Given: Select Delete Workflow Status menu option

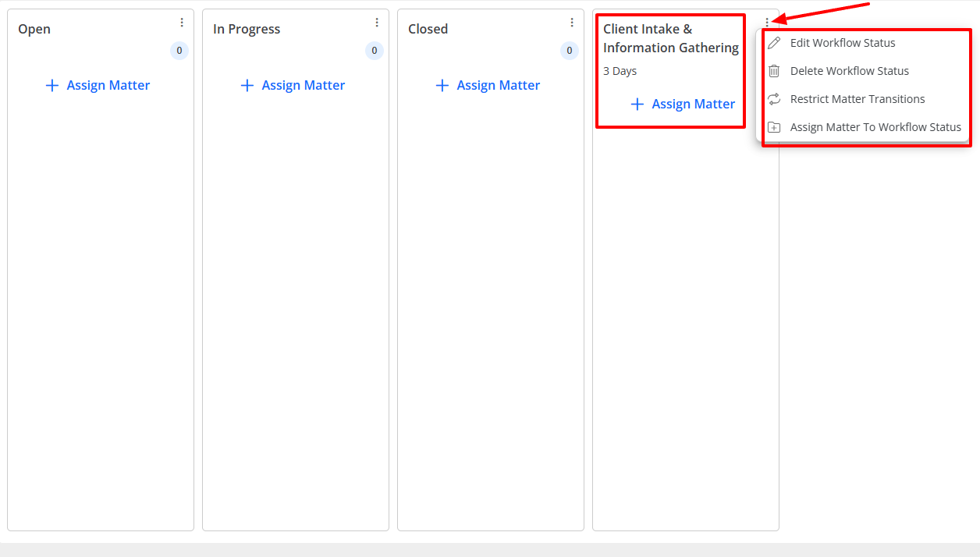Looking at the screenshot, I should 850,70.
